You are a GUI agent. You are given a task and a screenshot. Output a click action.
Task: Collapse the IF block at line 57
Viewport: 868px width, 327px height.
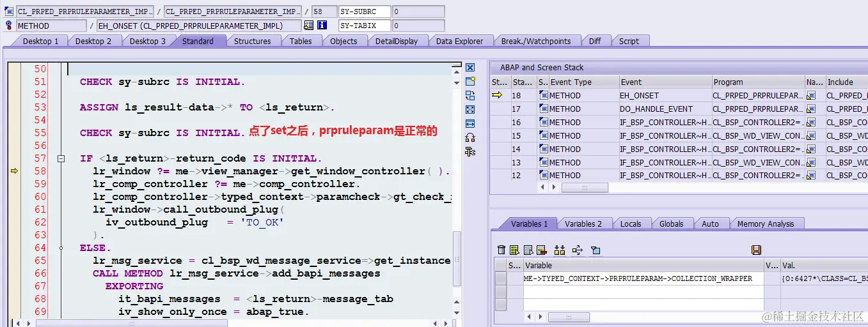coord(61,158)
